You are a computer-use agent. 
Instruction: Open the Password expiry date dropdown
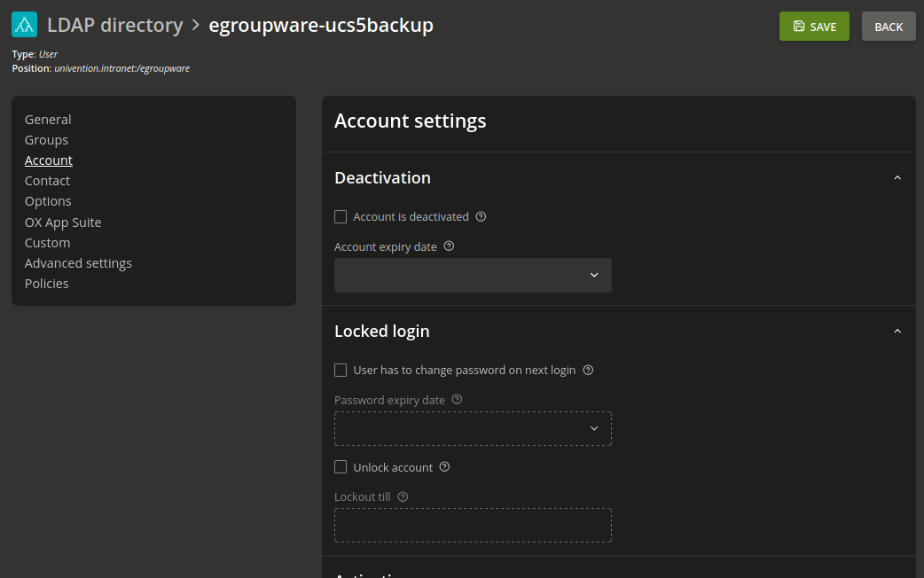click(x=473, y=429)
